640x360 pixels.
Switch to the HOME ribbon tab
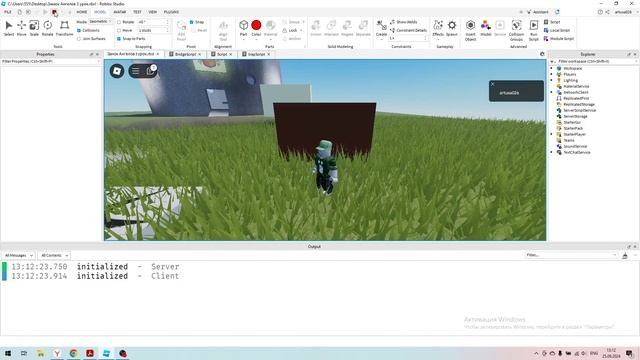click(82, 12)
